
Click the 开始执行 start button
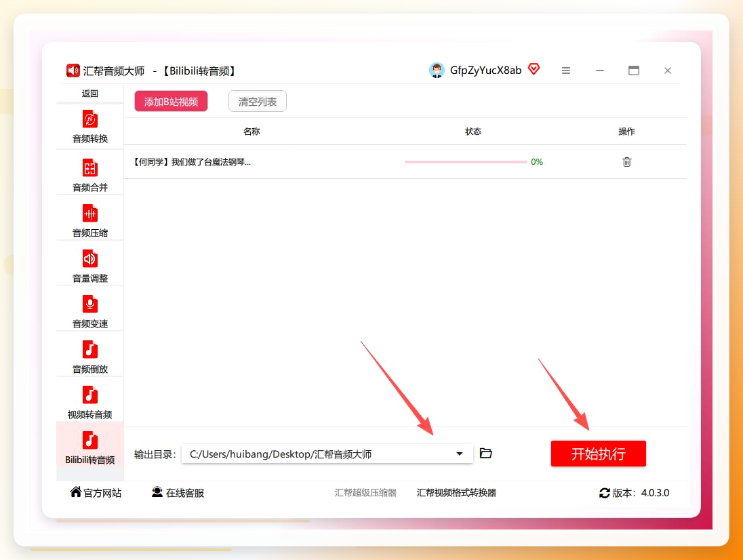coord(598,454)
